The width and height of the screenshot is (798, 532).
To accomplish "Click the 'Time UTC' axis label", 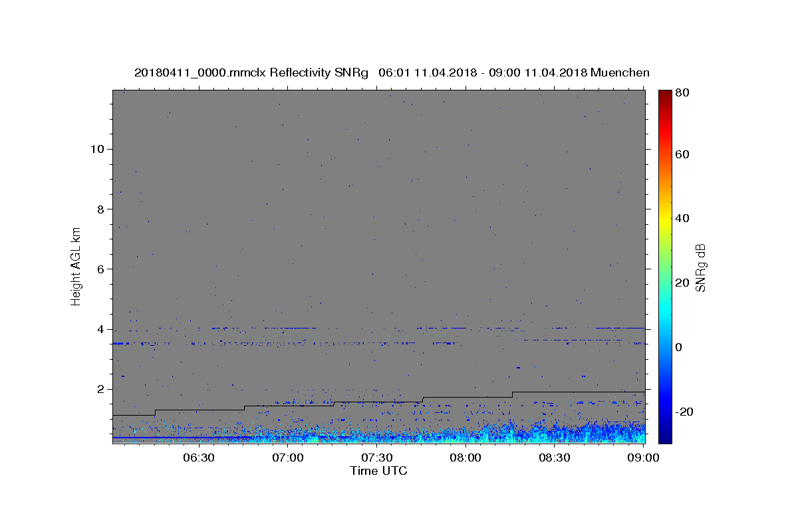I will coord(378,471).
